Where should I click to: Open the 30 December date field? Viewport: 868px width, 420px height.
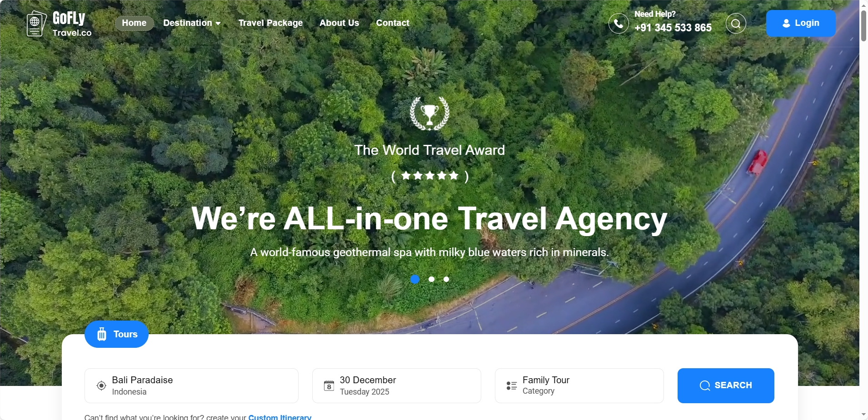coord(397,385)
